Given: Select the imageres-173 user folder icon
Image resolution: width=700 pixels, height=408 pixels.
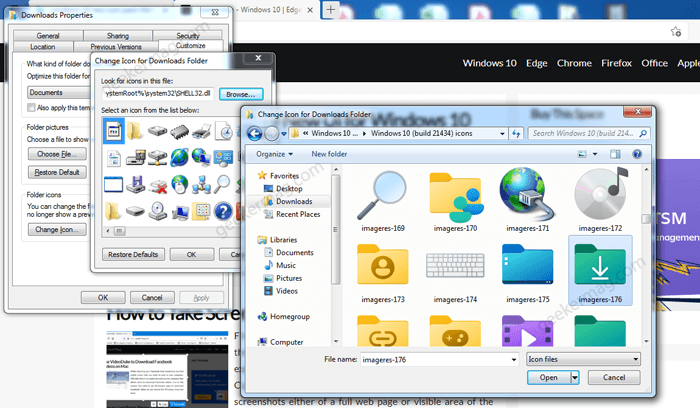Looking at the screenshot, I should 383,273.
